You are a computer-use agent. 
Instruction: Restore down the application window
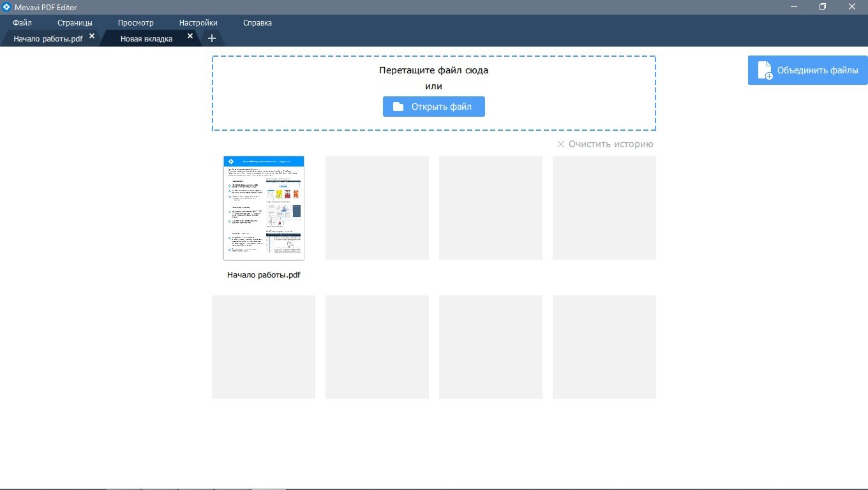coord(823,7)
